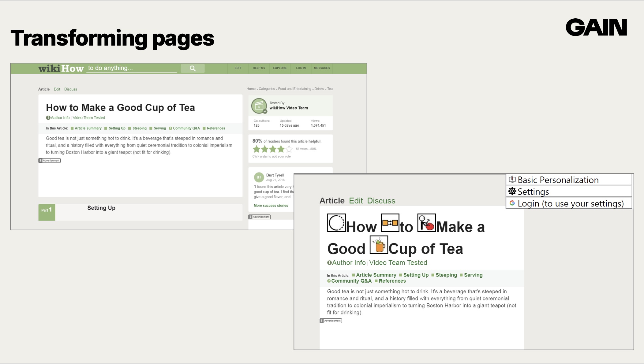Click the Google icon next to Login
This screenshot has height=364, width=644.
point(512,203)
